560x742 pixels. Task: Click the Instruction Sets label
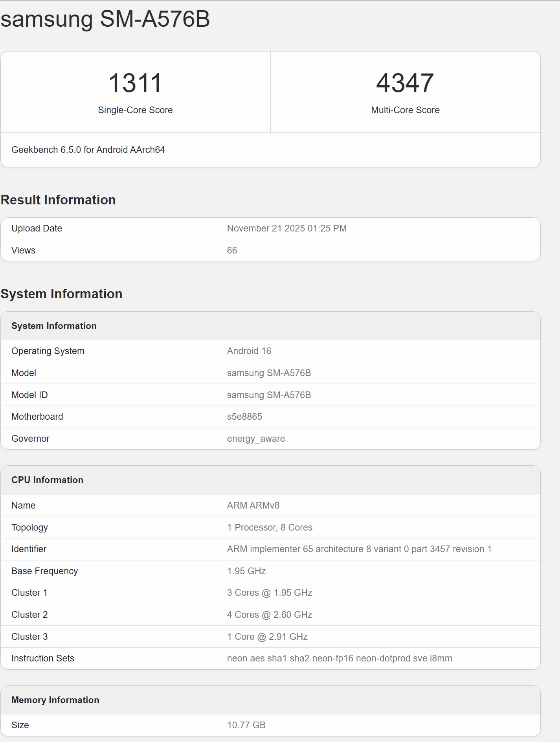pos(42,658)
